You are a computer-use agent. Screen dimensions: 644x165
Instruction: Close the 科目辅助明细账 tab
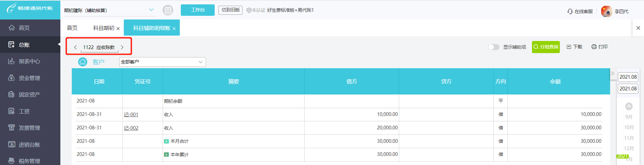[174, 29]
